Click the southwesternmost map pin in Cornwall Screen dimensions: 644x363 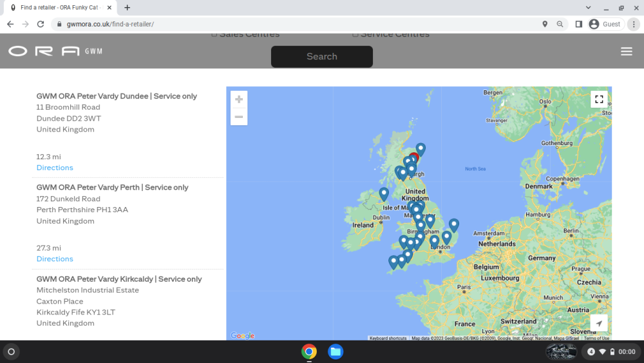coord(393,262)
